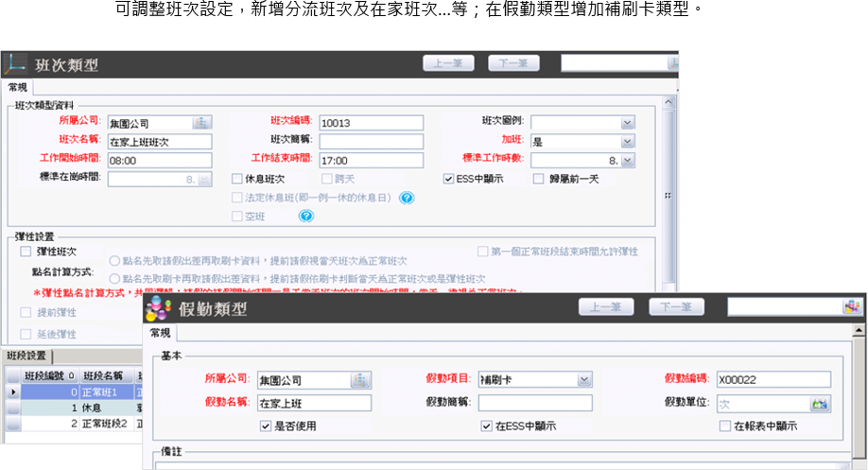Check the 在報表中顯示 option
Viewport: 868px width, 470px height.
point(725,426)
